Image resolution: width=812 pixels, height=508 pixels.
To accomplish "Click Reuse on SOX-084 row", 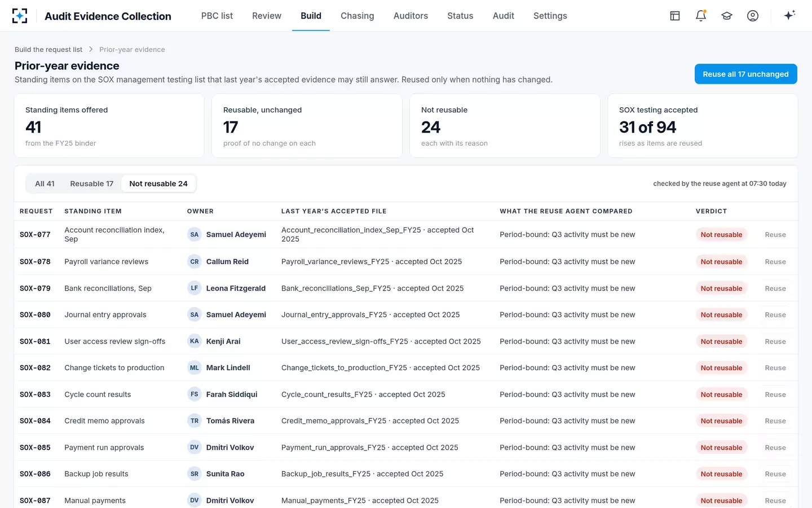I will click(775, 421).
